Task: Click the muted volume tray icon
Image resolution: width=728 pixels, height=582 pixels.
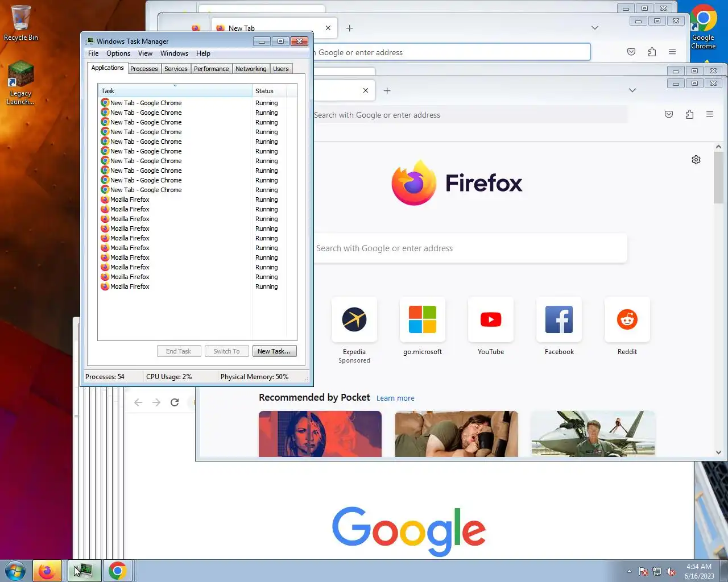Action: [671, 571]
